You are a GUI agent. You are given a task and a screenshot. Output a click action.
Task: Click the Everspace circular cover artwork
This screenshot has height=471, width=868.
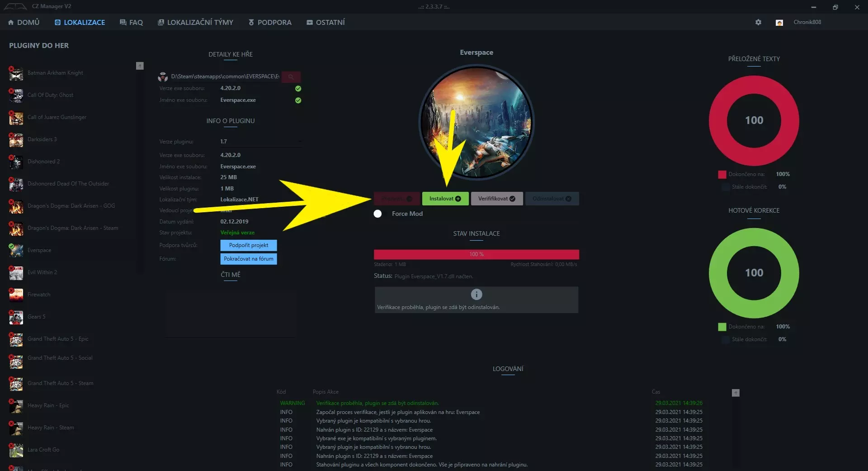pos(476,122)
